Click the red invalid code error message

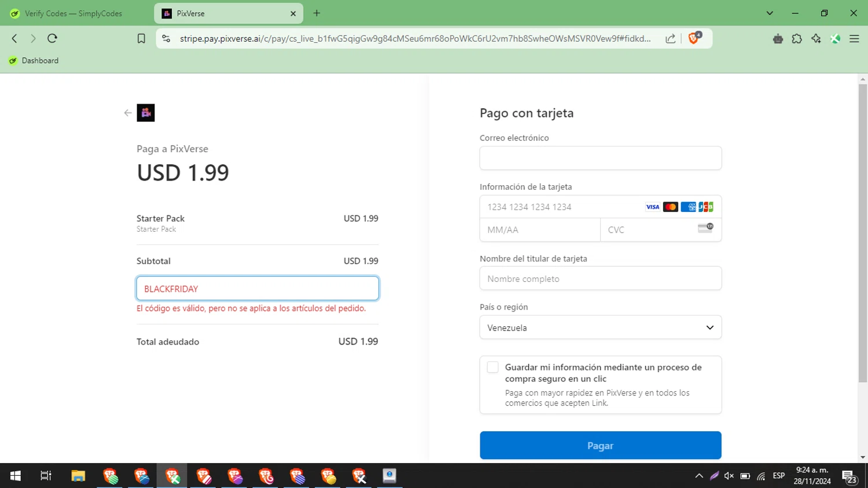pyautogui.click(x=251, y=308)
